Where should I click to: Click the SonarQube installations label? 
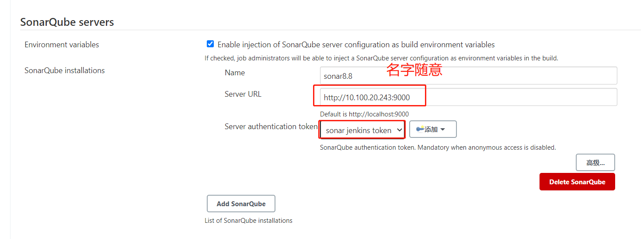click(65, 70)
